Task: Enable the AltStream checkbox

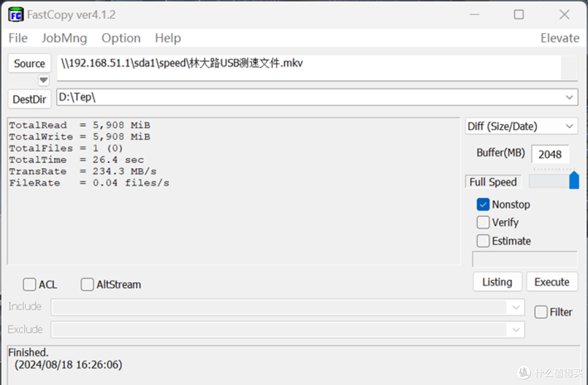Action: point(87,284)
